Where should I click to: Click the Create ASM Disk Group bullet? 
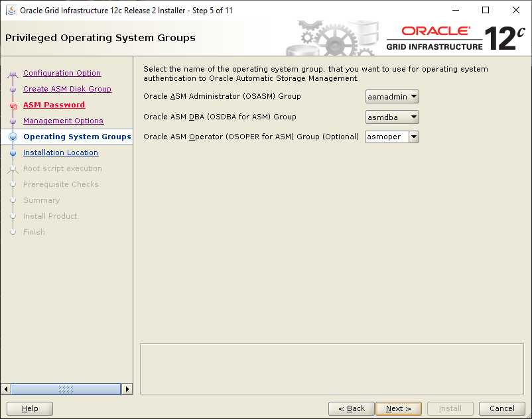point(13,89)
